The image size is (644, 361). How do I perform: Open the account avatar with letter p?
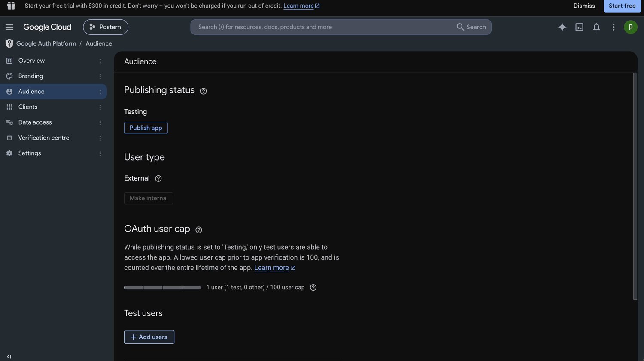630,27
